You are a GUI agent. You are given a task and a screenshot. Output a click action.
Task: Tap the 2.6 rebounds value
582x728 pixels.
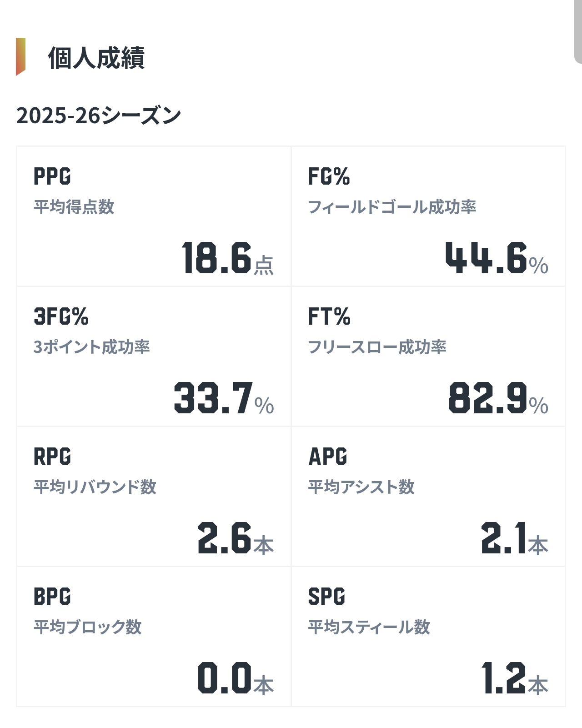224,538
